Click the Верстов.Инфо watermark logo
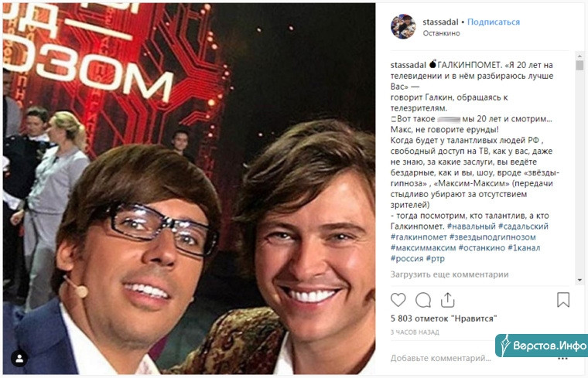Screen dimensions: 588x378 click(542, 345)
